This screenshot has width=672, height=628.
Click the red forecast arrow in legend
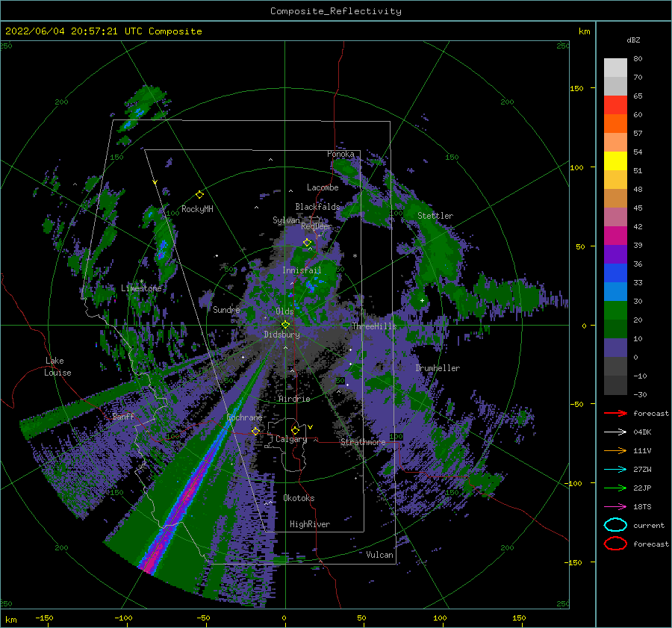click(x=615, y=413)
